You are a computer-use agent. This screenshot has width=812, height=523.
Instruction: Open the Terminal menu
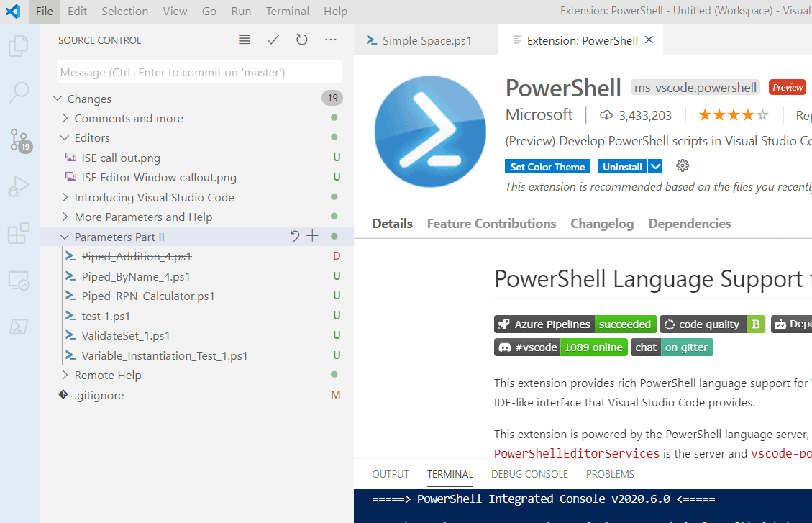(288, 11)
